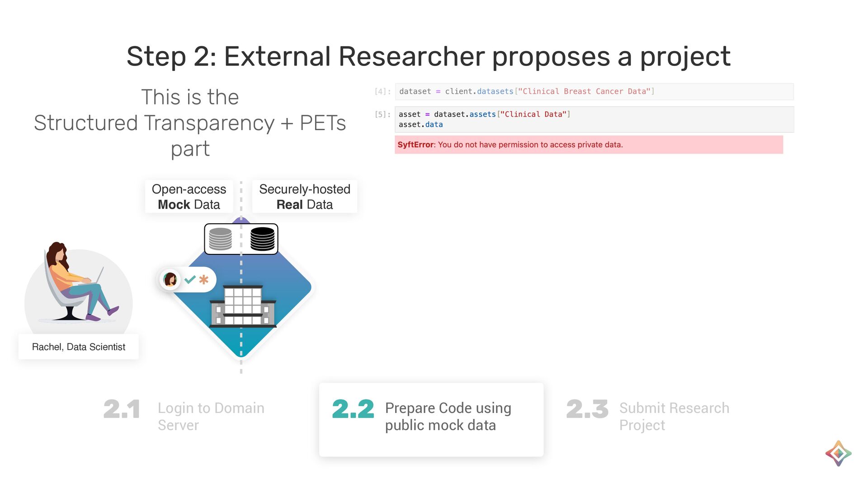
Task: Click the Rachel, Data Scientist name label
Action: [x=79, y=347]
